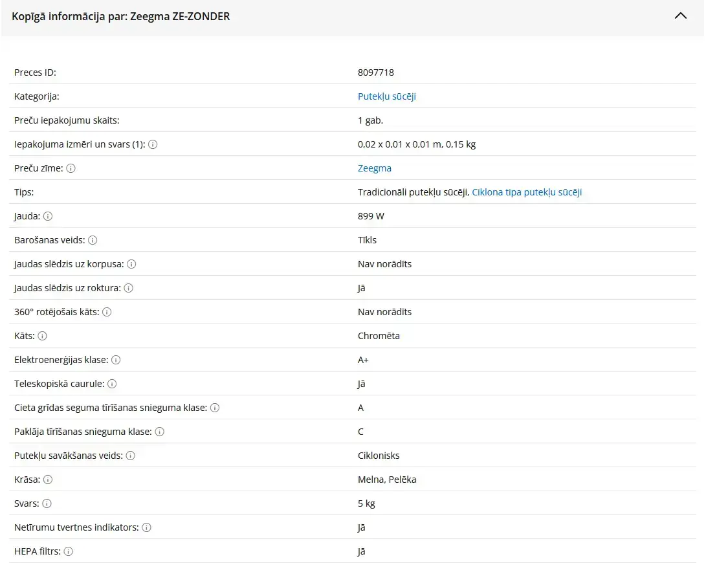Show info icon for Jauda
728x563 pixels.
[48, 216]
